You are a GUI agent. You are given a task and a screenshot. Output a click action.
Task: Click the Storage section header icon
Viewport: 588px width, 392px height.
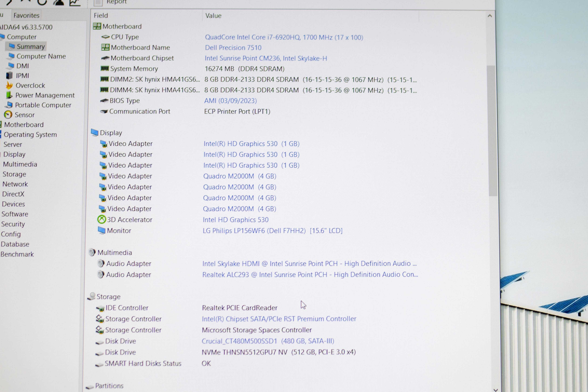[x=91, y=296]
